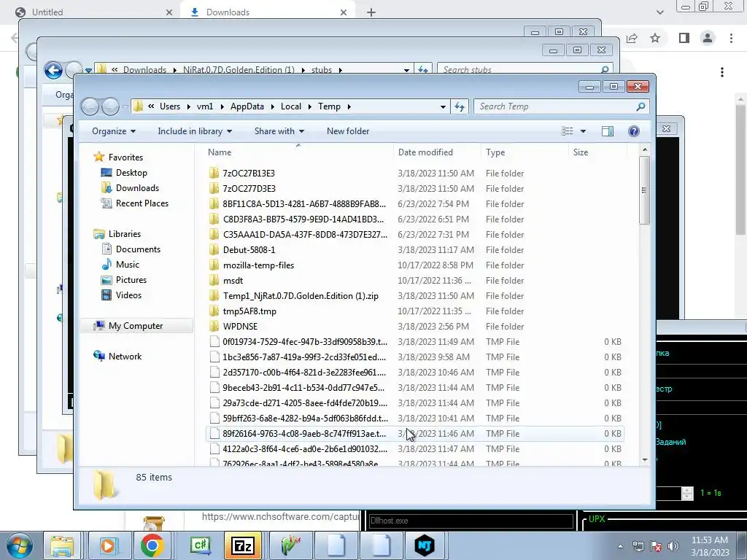Click the Search Temp input field
Viewport: 747px width, 560px height.
(555, 106)
